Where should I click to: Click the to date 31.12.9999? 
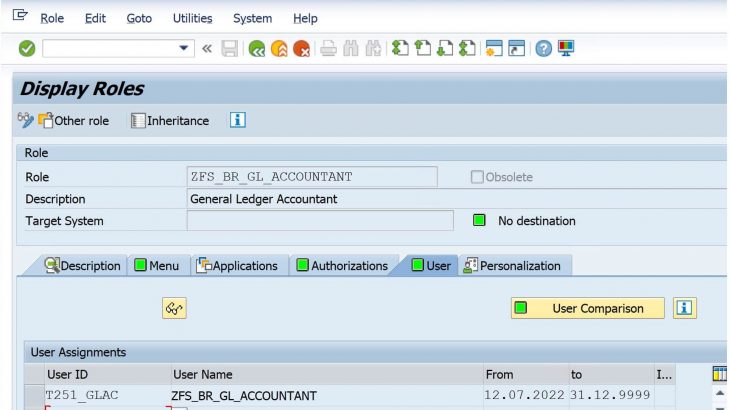[610, 395]
